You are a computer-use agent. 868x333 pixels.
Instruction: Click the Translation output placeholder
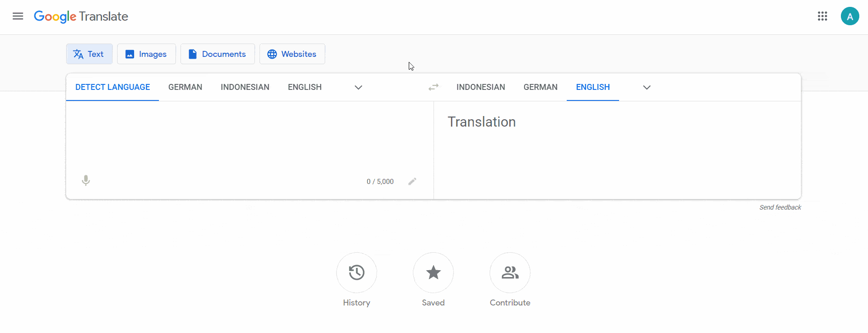pyautogui.click(x=482, y=122)
